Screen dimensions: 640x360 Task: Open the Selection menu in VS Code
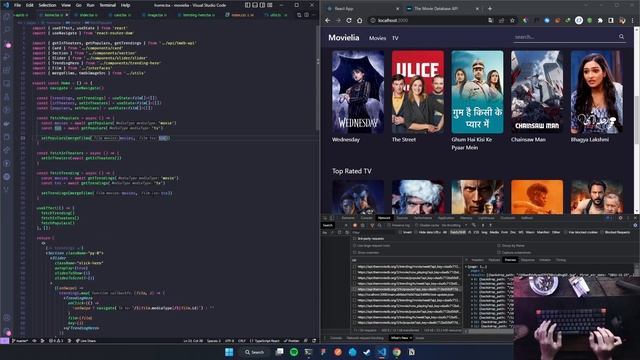point(47,5)
